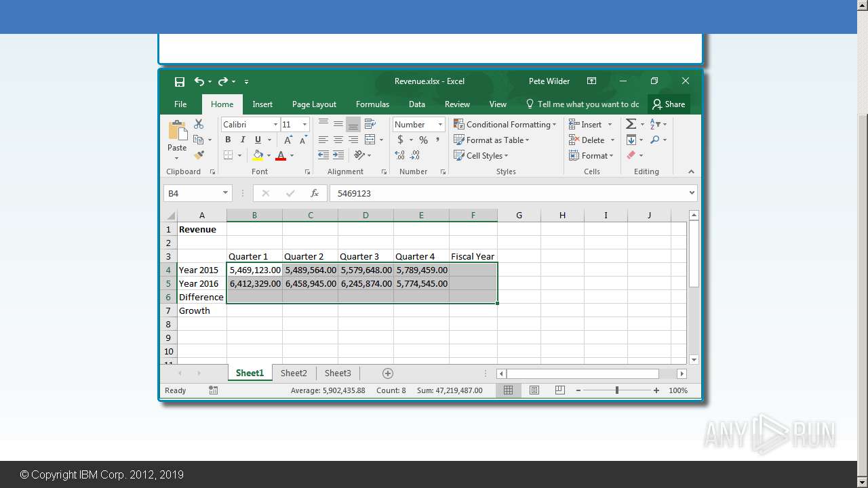The height and width of the screenshot is (488, 868).
Task: Collapse the ribbon
Action: 691,171
